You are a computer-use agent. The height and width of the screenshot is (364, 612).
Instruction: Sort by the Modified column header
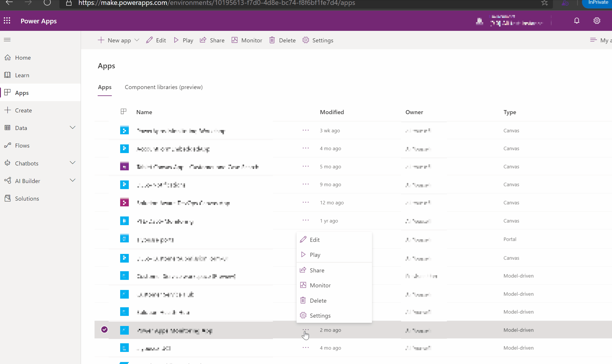[x=332, y=112]
